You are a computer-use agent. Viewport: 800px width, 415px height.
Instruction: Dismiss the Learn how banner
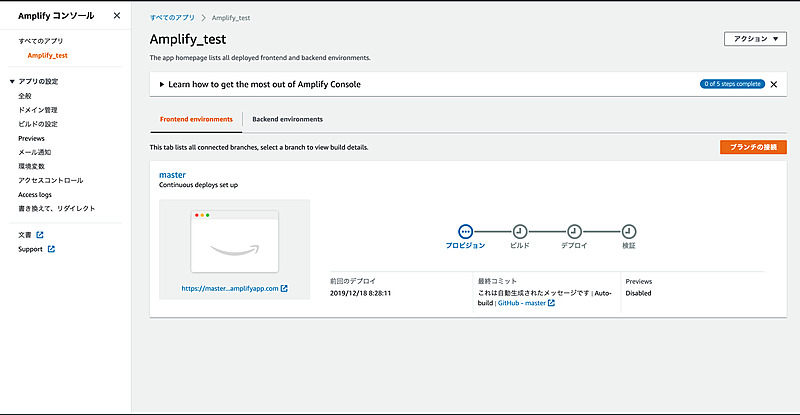click(773, 85)
